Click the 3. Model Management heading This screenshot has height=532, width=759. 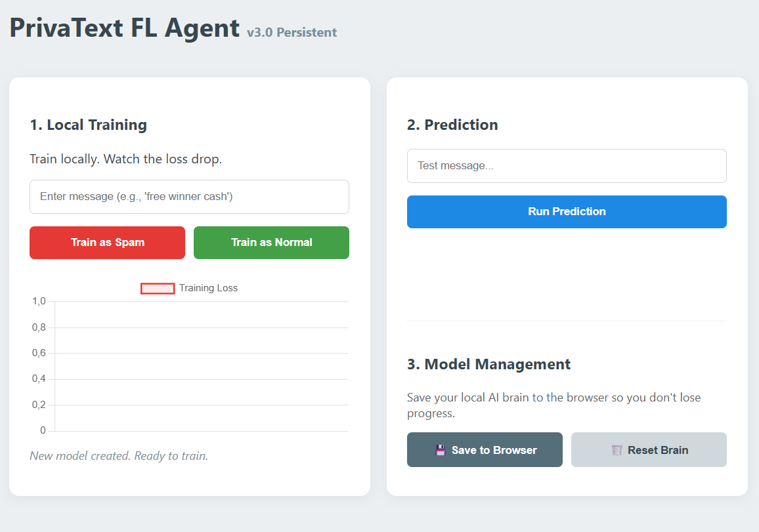pos(489,364)
